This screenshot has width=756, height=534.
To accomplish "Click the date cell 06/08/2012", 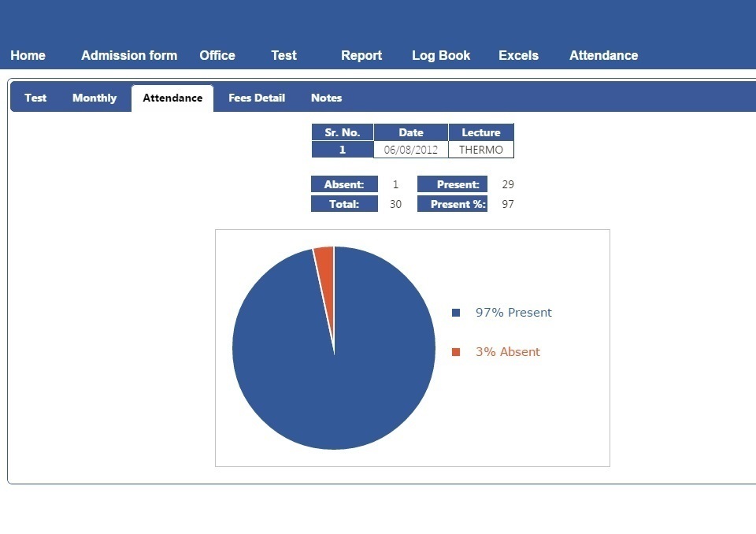I will (410, 150).
